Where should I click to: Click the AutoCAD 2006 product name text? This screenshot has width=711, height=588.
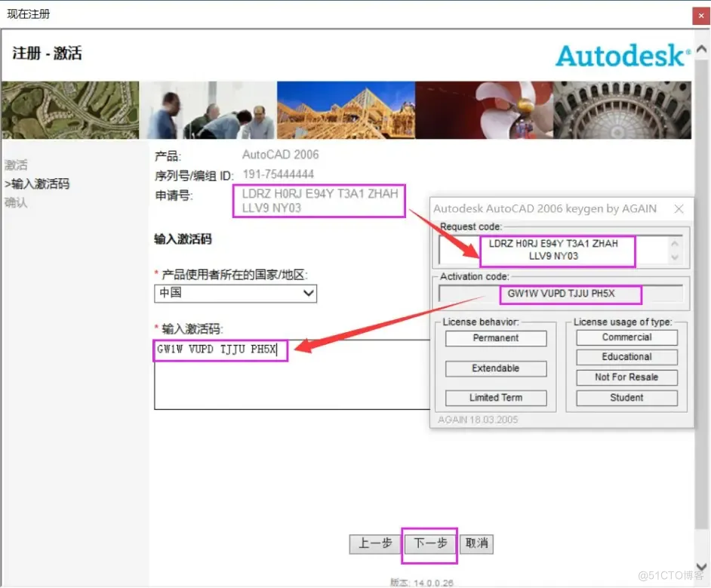pos(280,155)
